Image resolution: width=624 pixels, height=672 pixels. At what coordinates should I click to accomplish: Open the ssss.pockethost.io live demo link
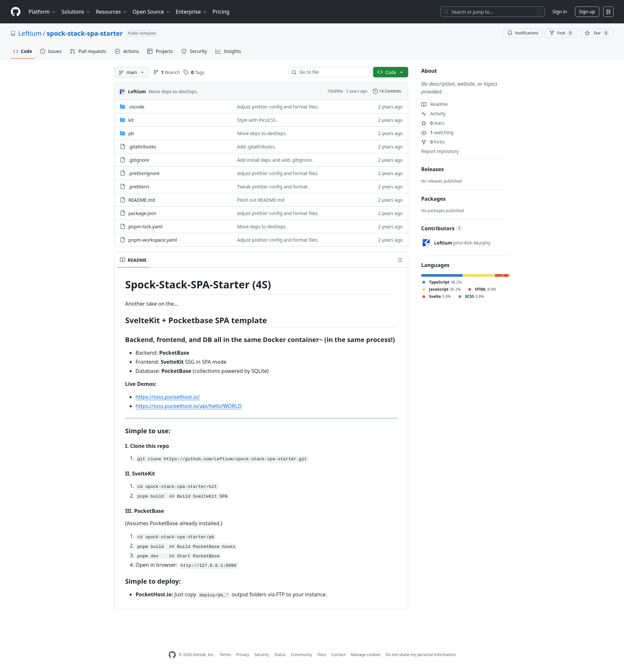[x=167, y=397]
